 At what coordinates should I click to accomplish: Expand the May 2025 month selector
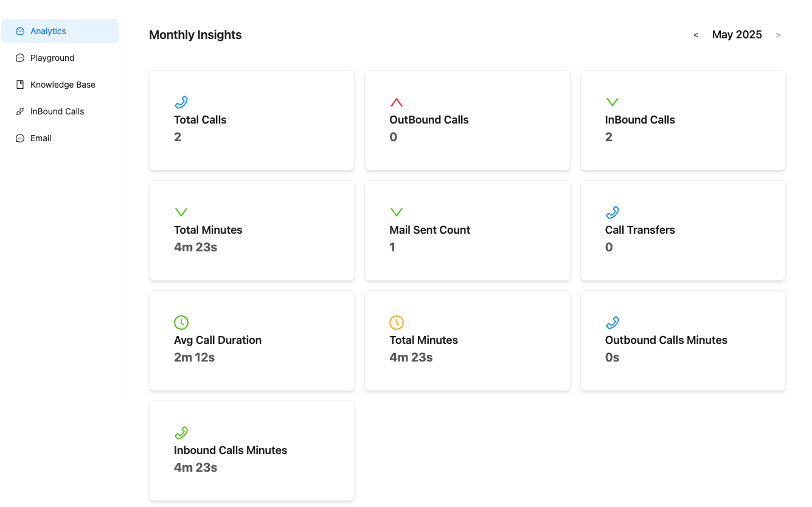point(737,35)
